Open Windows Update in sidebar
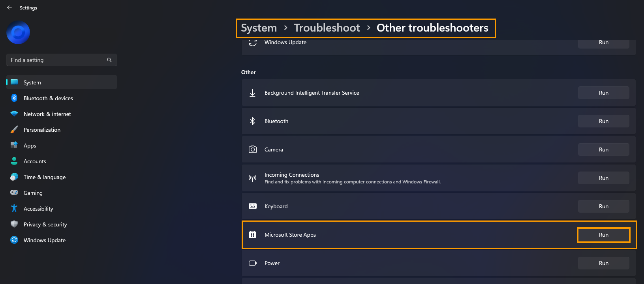644x284 pixels. 62,240
